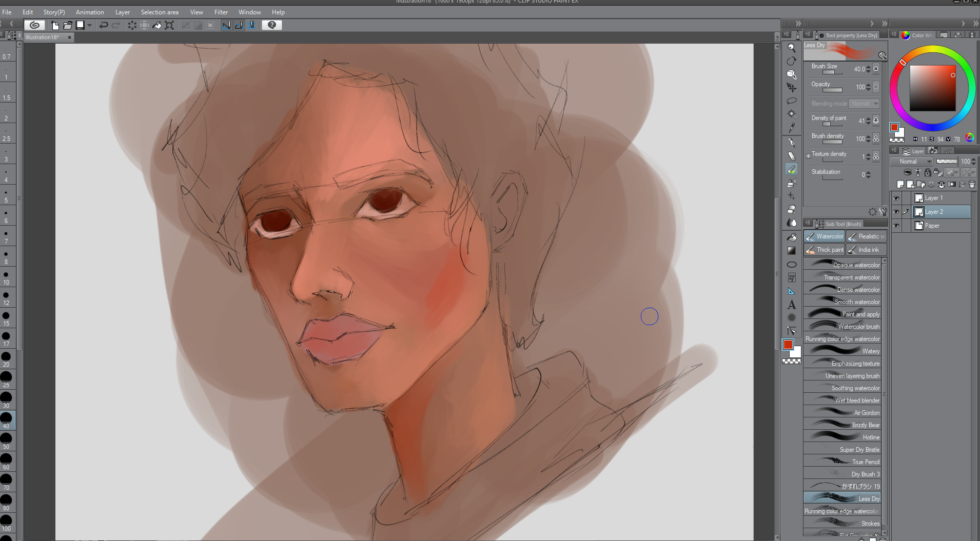Click the Stabilization value stepper arrows
This screenshot has width=980, height=541.
coord(868,175)
